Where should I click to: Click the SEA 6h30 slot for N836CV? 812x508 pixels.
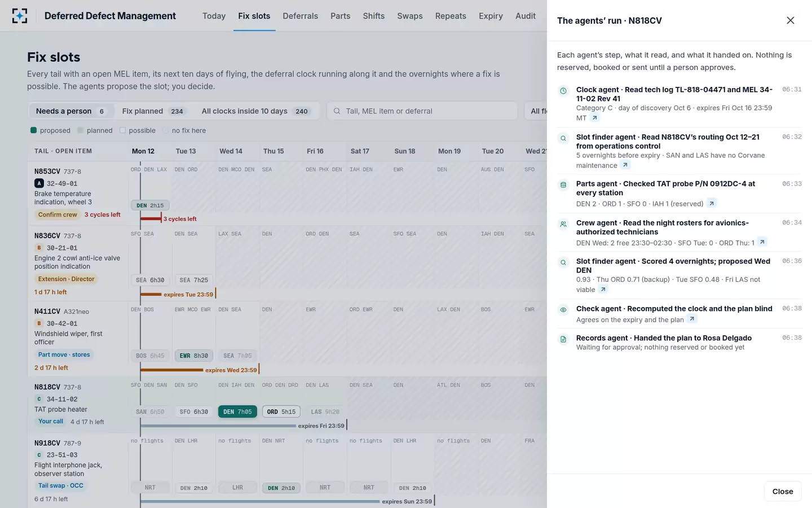(150, 280)
